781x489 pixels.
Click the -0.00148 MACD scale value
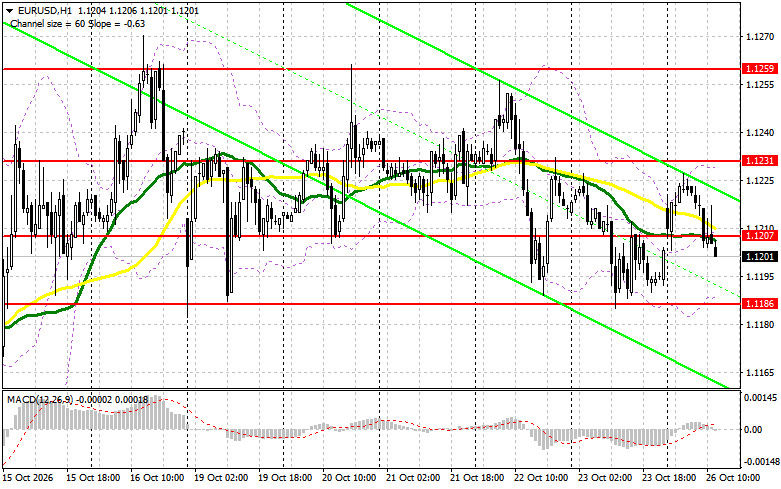[x=760, y=462]
